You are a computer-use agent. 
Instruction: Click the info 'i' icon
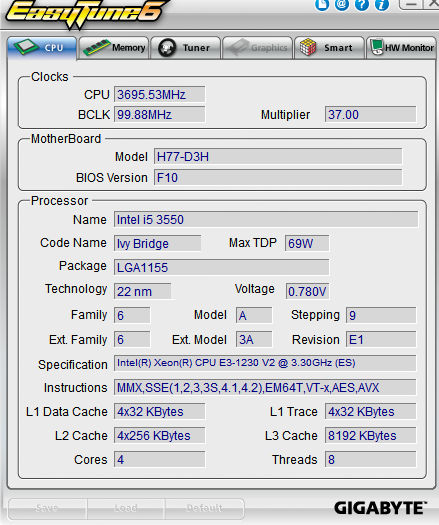click(382, 5)
